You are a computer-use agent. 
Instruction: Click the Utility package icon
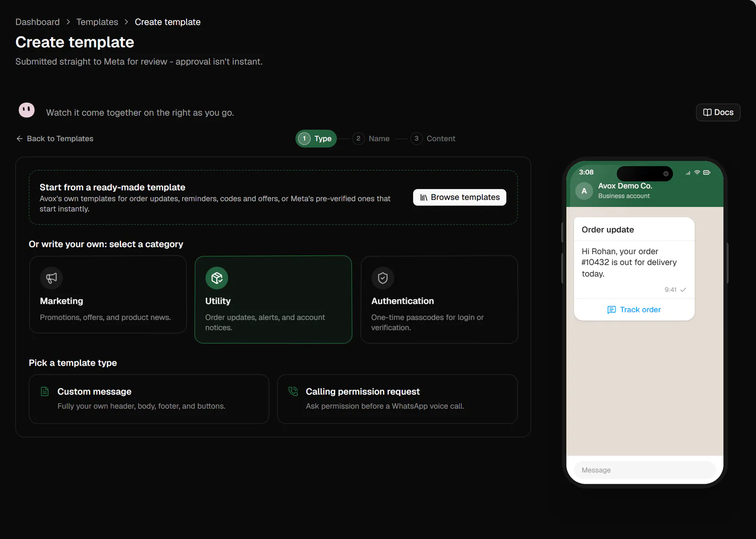click(217, 278)
